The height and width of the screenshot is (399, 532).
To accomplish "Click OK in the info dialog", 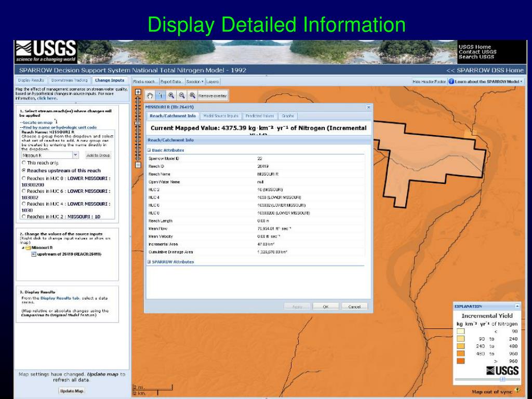I will (326, 307).
